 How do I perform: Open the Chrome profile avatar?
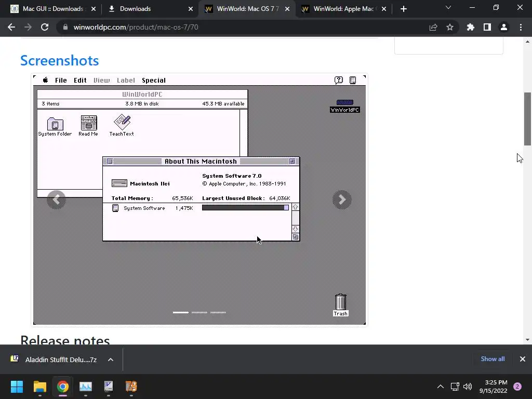503,27
